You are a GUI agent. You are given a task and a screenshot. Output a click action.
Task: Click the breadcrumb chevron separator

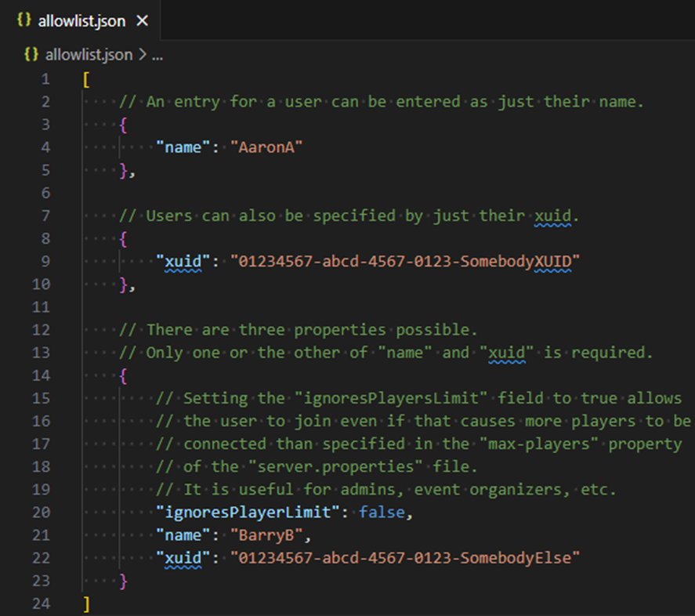(x=141, y=55)
